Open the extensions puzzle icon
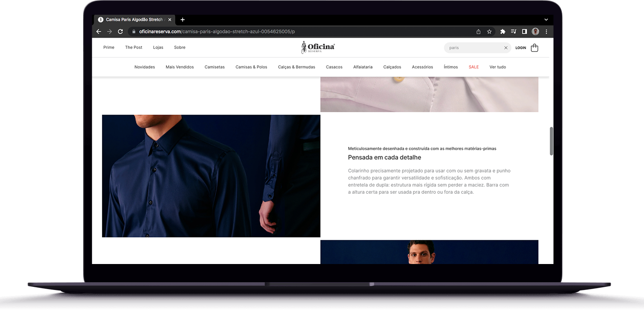This screenshot has height=311, width=644. coord(503,31)
